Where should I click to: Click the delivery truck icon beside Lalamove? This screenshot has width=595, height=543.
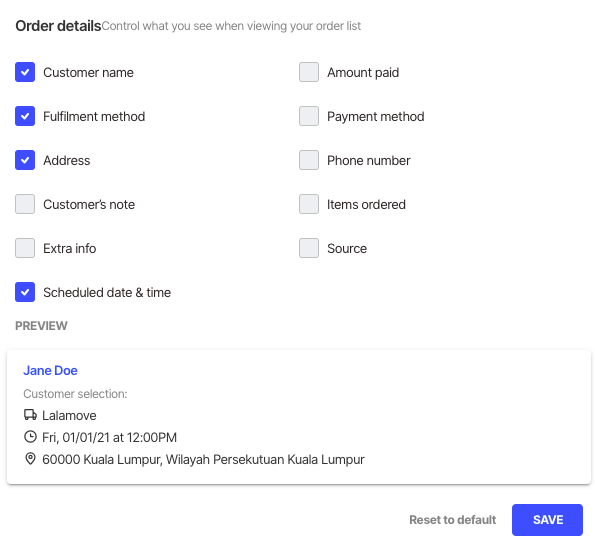coord(30,415)
